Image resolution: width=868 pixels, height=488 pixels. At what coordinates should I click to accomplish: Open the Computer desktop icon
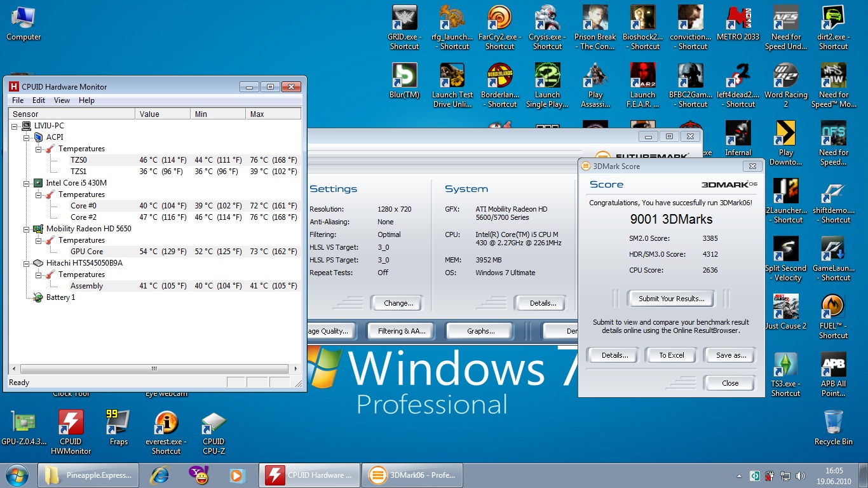click(x=24, y=24)
